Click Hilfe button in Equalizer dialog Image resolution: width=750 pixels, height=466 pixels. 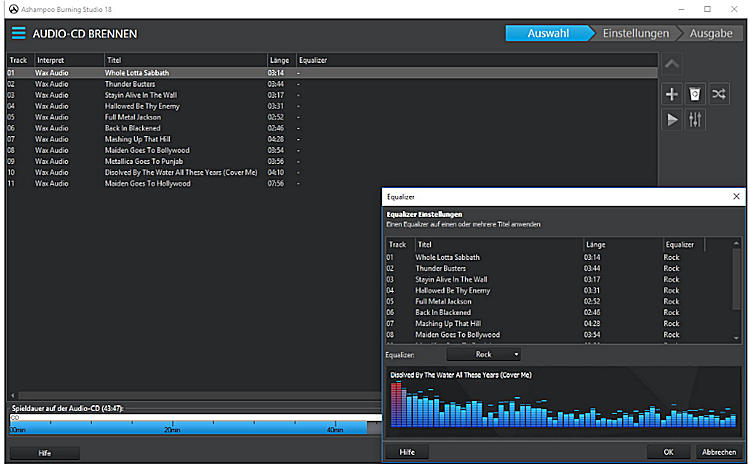coord(406,452)
